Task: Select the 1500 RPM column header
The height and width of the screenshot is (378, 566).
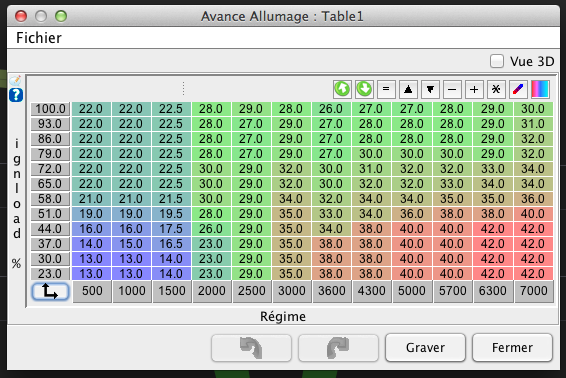Action: [x=172, y=291]
